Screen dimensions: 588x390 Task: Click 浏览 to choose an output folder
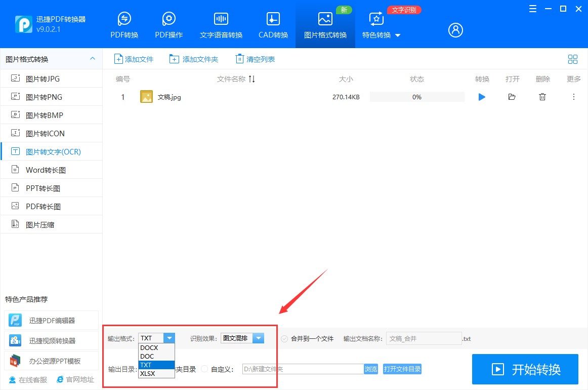370,369
